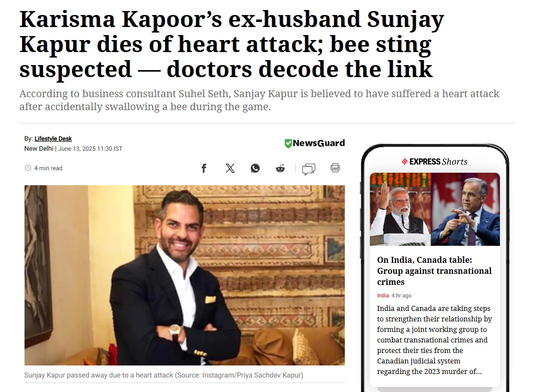This screenshot has height=392, width=547.
Task: Click the photo caption source text
Action: click(164, 375)
